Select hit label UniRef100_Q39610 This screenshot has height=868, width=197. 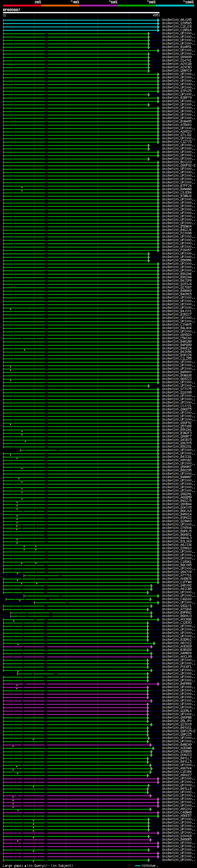point(177,548)
